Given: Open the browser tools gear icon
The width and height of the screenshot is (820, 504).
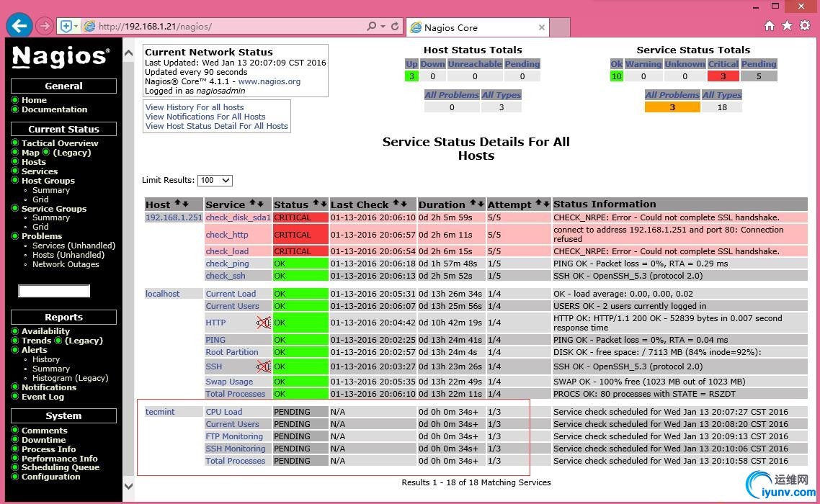Looking at the screenshot, I should [x=805, y=26].
